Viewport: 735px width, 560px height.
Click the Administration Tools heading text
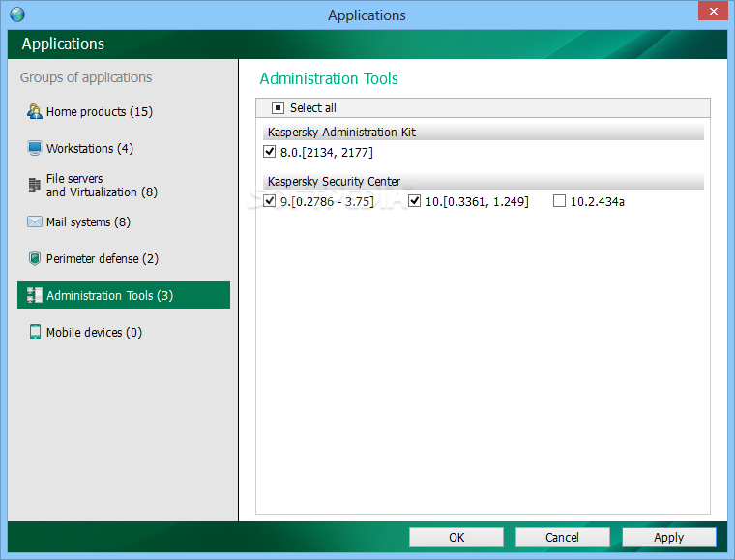(329, 78)
